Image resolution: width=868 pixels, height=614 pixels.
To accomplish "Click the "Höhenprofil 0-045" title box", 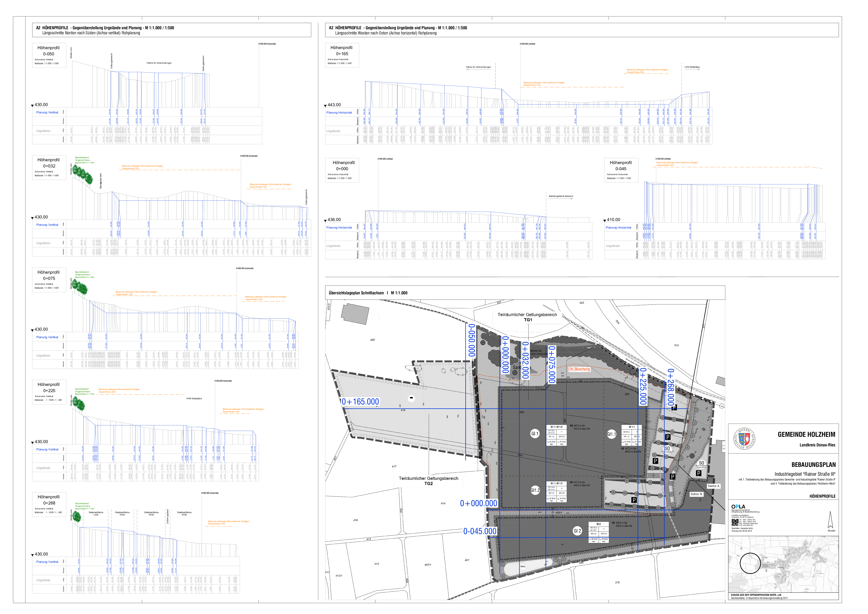I will tap(621, 170).
